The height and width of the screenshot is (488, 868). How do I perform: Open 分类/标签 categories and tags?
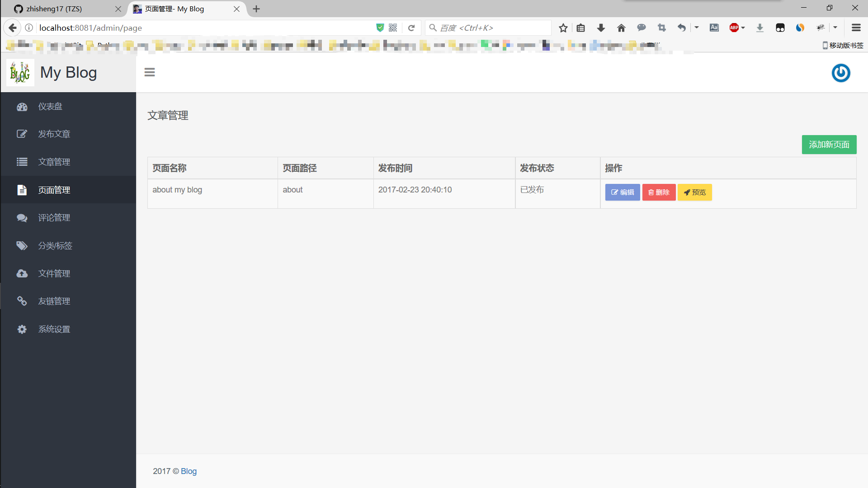coord(55,246)
